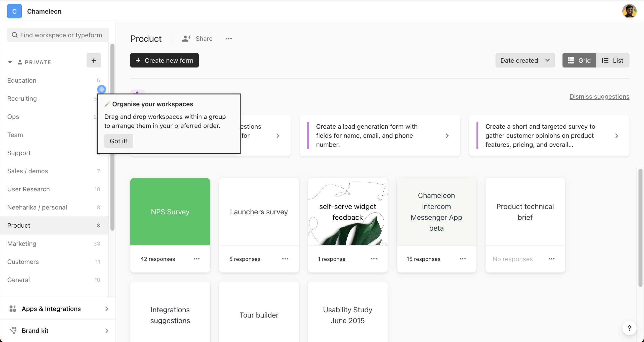
Task: Click the Chameleon C logo icon
Action: (x=14, y=11)
